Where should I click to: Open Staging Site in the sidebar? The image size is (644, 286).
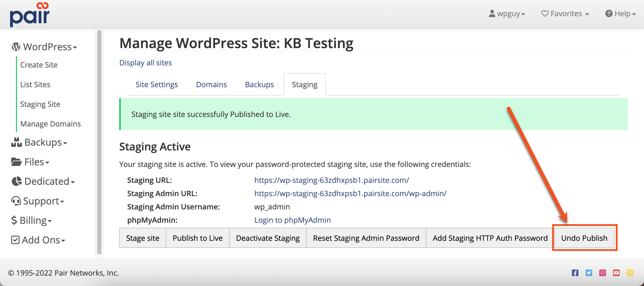click(x=40, y=104)
